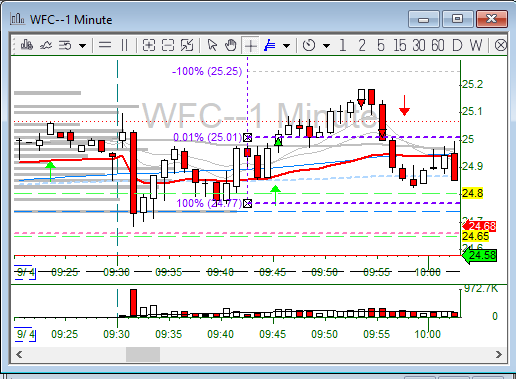
Task: Switch to 15 minute timeframe
Action: pyautogui.click(x=400, y=45)
